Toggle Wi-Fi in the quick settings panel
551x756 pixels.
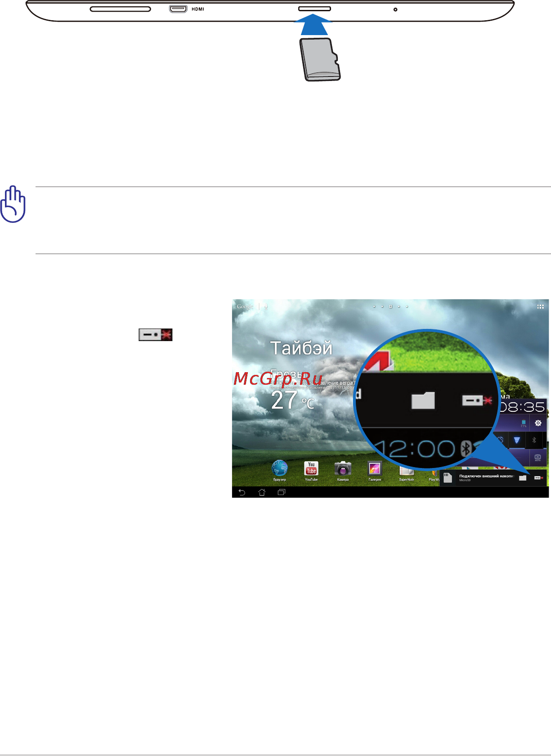pyautogui.click(x=517, y=440)
